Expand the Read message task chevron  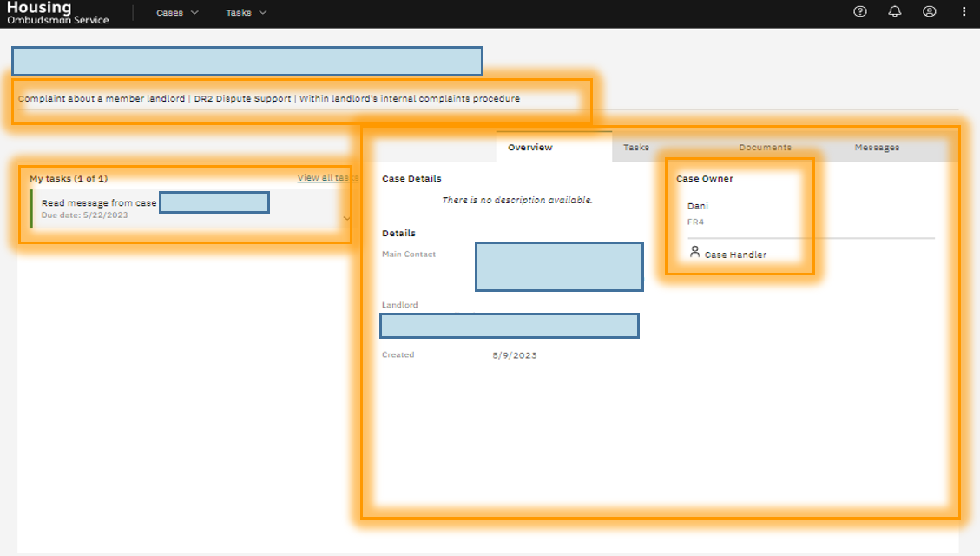347,218
